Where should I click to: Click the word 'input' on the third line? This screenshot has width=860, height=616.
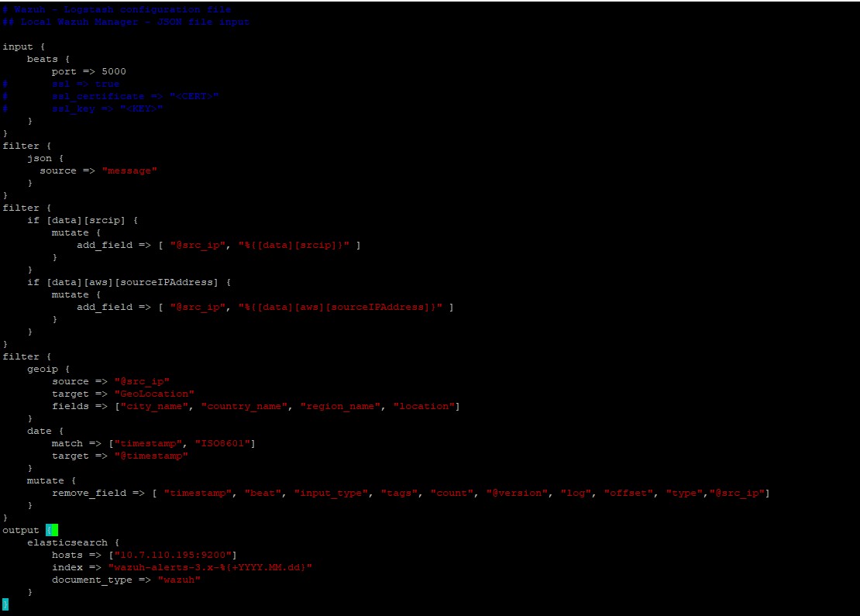point(18,46)
